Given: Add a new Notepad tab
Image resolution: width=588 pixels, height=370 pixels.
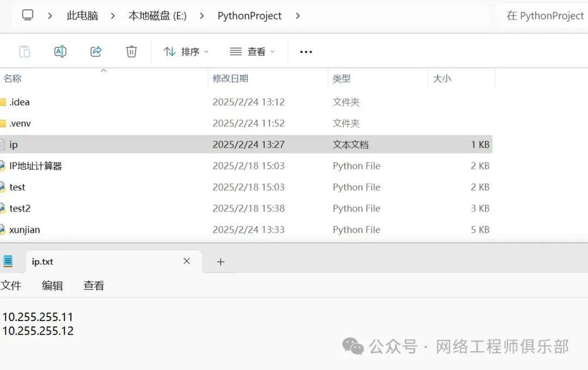Looking at the screenshot, I should 220,262.
